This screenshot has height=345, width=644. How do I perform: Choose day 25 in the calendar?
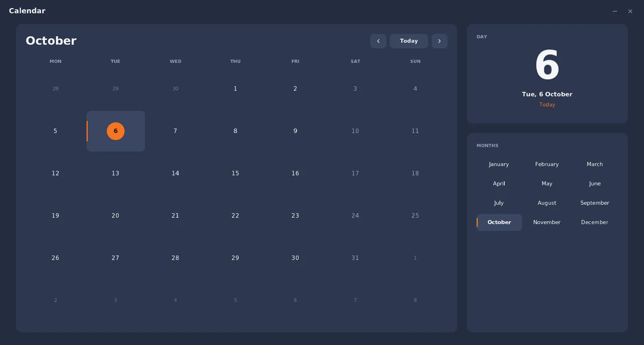coord(415,216)
